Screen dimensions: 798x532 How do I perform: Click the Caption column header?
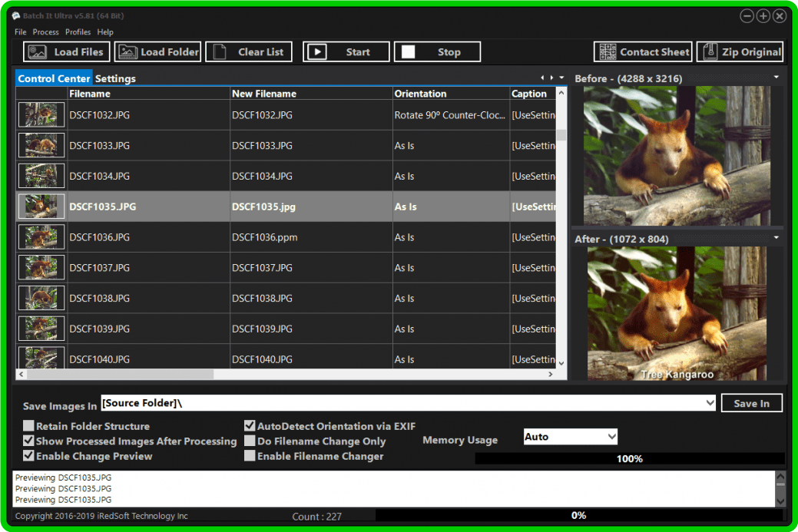tap(533, 94)
